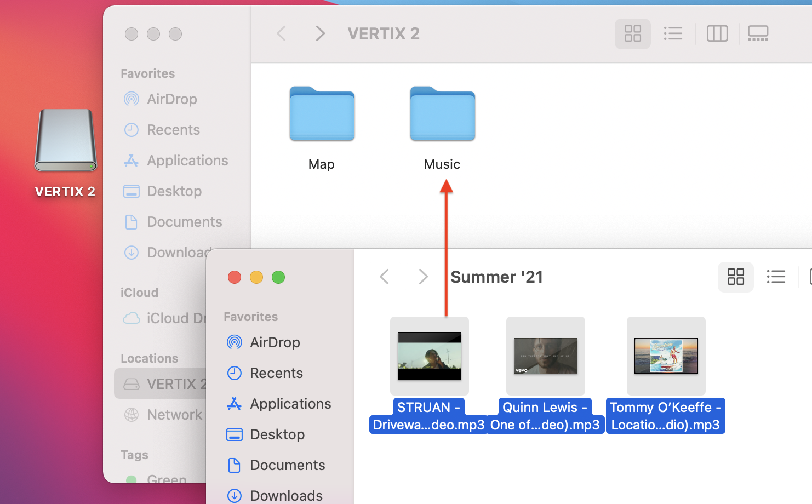
Task: Open AirDrop in Summer '21 sidebar
Action: pos(275,342)
